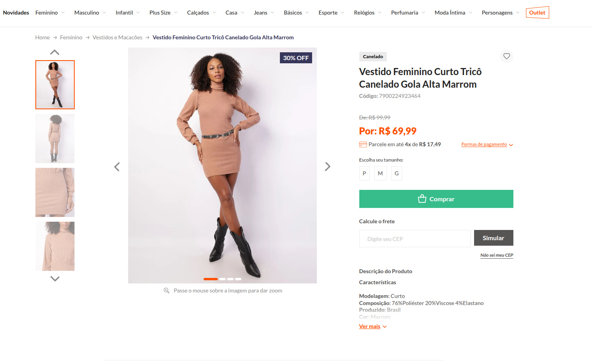
Task: Go to Novidades section
Action: click(x=16, y=13)
